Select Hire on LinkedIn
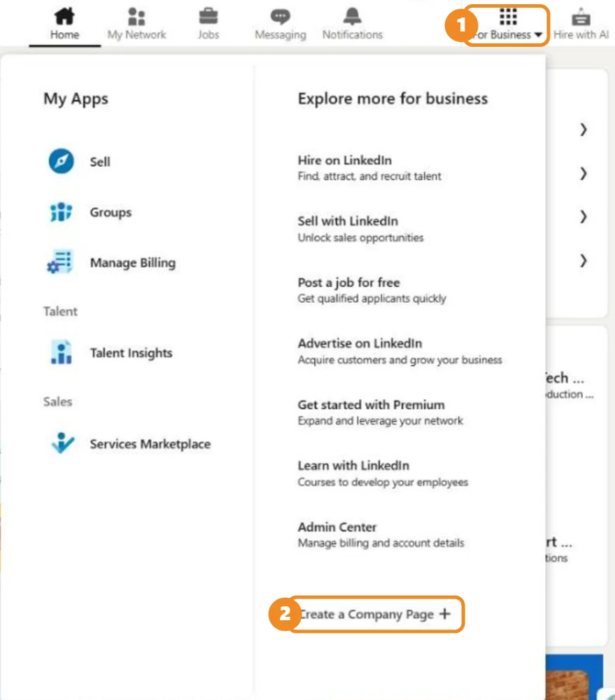The image size is (615, 700). (x=345, y=160)
